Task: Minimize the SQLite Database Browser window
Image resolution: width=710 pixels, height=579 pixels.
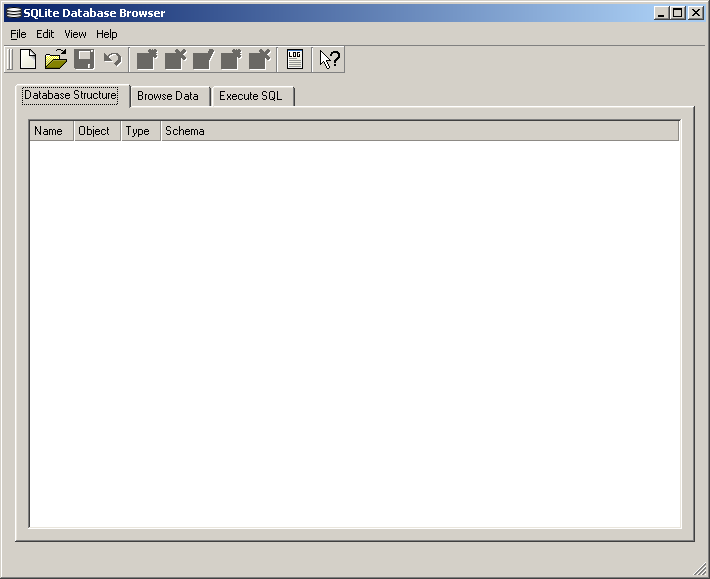Action: (661, 13)
